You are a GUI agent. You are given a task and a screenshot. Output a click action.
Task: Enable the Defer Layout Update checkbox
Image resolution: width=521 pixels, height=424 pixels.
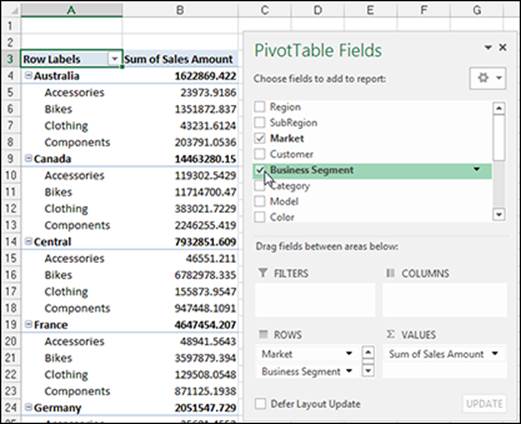260,404
